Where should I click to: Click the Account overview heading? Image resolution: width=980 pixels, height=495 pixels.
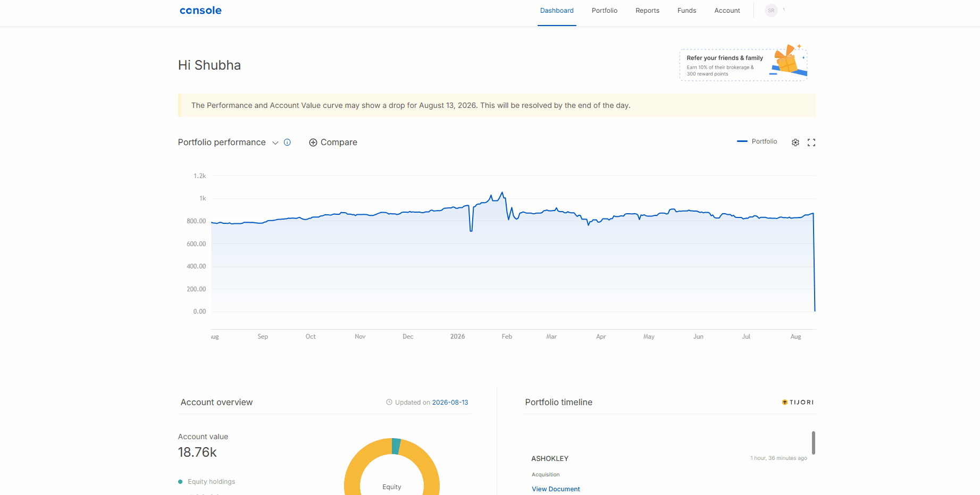(x=217, y=402)
